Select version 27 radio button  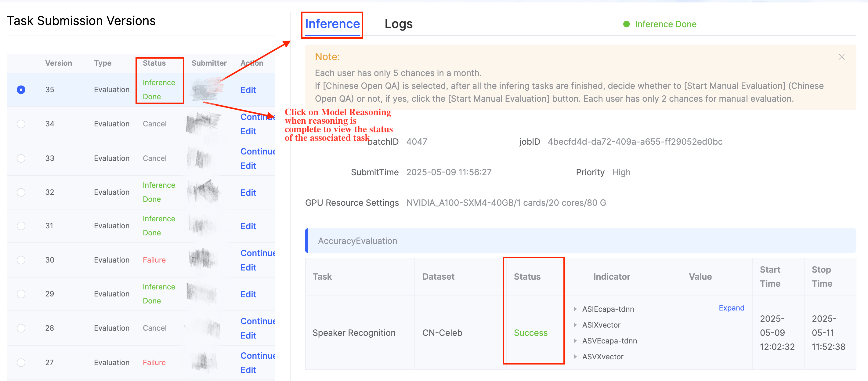coord(21,362)
